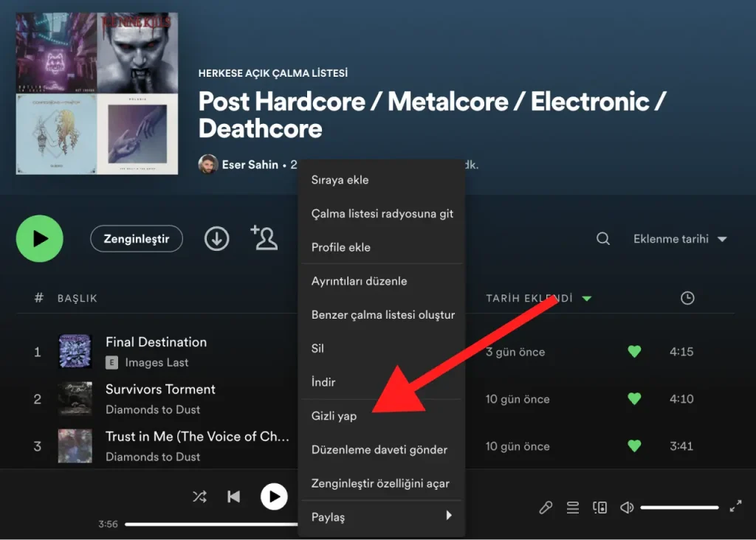756x540 pixels.
Task: Open the queue list icon
Action: 573,508
